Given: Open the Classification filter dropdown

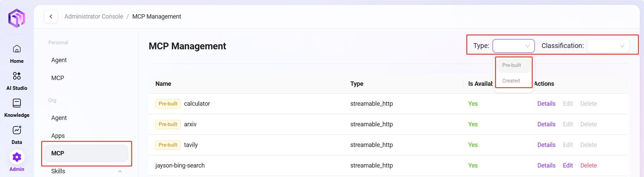Looking at the screenshot, I should pyautogui.click(x=608, y=46).
